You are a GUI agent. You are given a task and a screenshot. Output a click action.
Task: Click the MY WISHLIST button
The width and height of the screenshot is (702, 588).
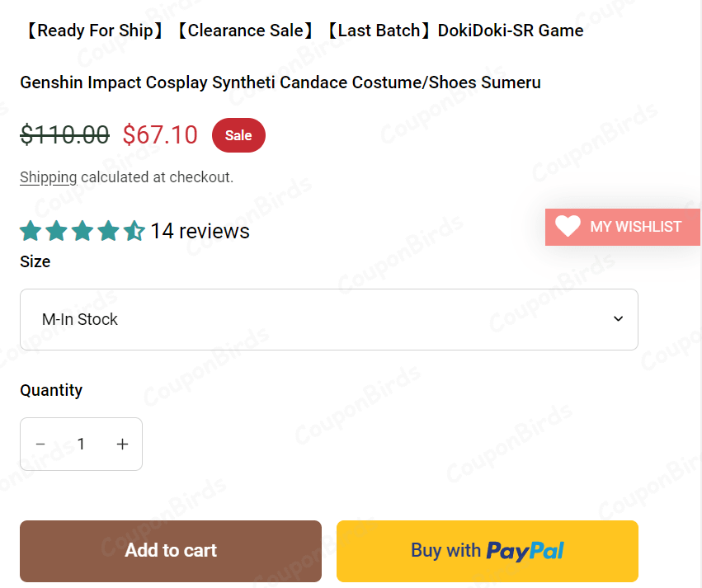pos(623,227)
